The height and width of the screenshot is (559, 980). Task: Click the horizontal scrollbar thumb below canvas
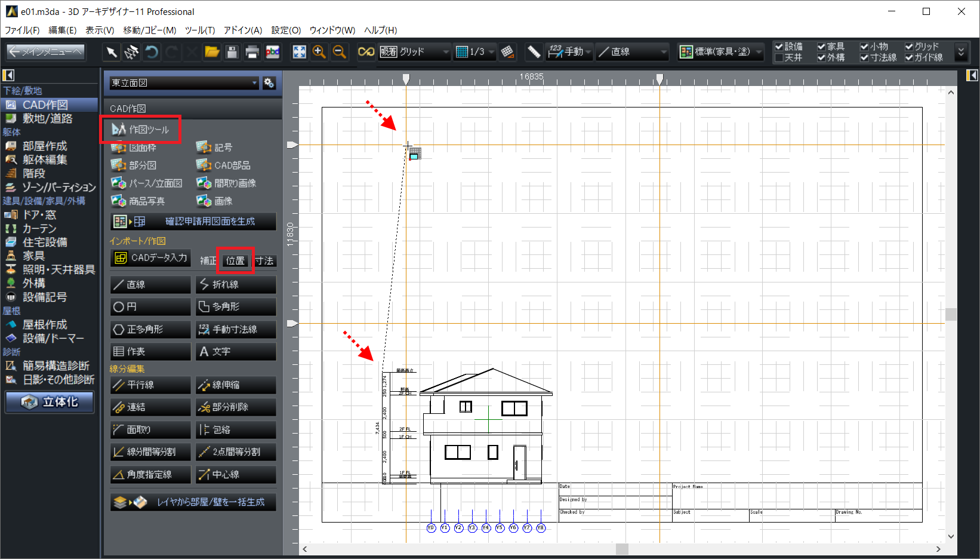(622, 549)
